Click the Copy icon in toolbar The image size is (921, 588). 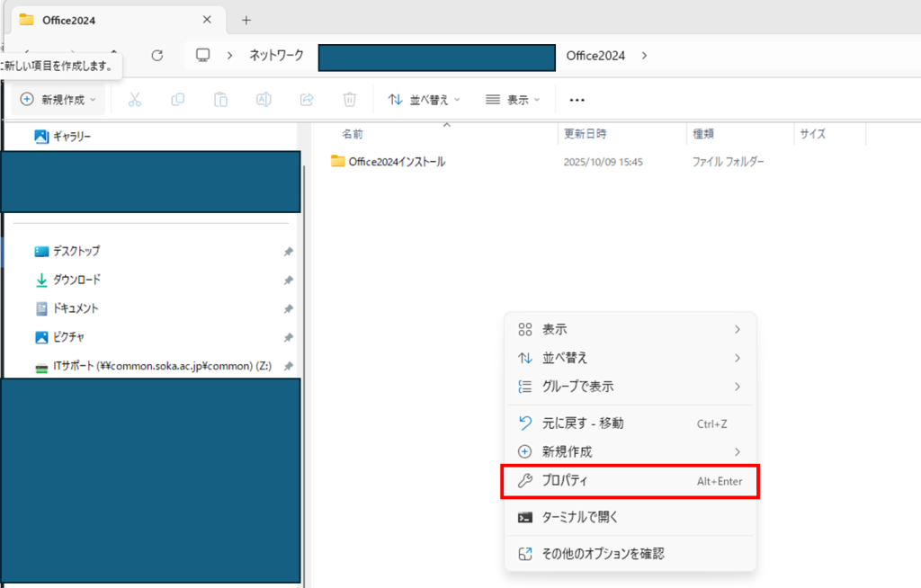pos(178,100)
